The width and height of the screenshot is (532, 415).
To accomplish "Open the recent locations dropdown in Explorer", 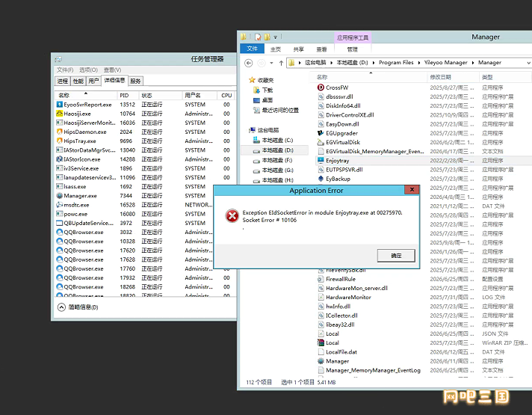I will (271, 63).
